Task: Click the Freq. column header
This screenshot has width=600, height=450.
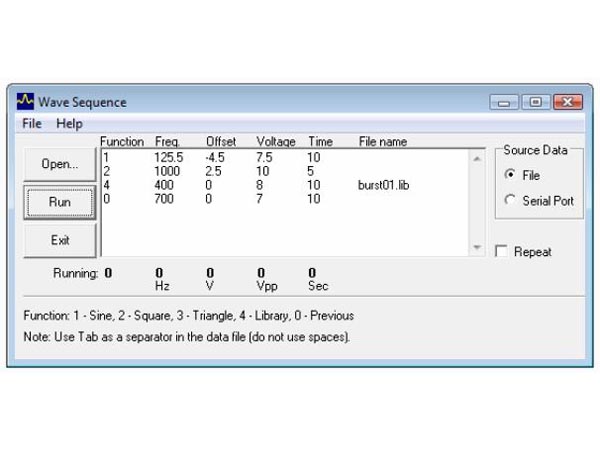Action: 167,142
